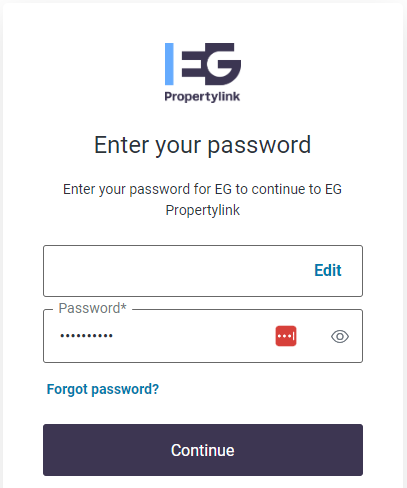Screen dimensions: 407x488
Task: Click the Enter your password heading
Action: [x=203, y=145]
